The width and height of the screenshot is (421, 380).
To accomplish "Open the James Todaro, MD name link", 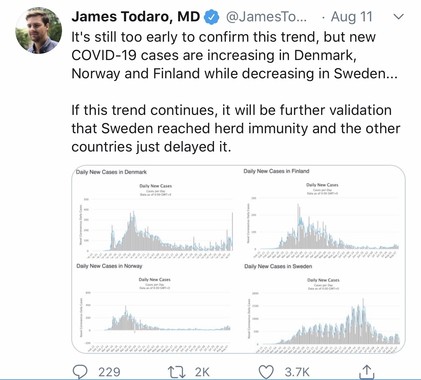I will pyautogui.click(x=136, y=17).
